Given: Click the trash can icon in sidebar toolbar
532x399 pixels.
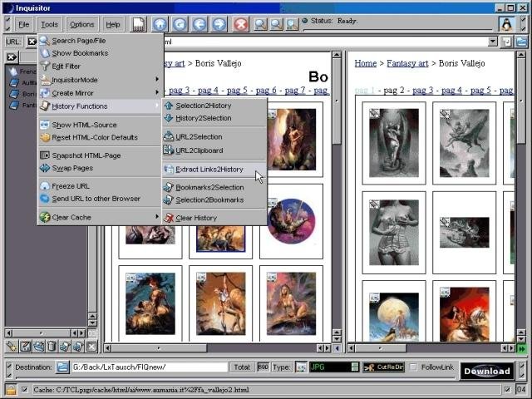Looking at the screenshot, I should (52, 347).
